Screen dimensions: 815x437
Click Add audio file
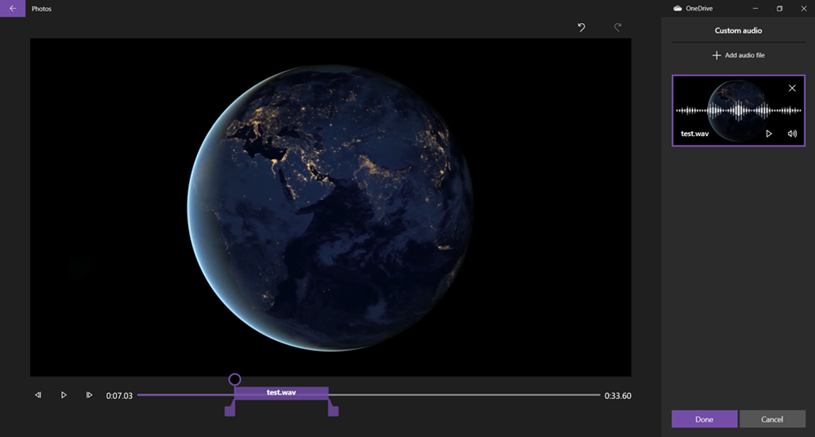point(738,55)
